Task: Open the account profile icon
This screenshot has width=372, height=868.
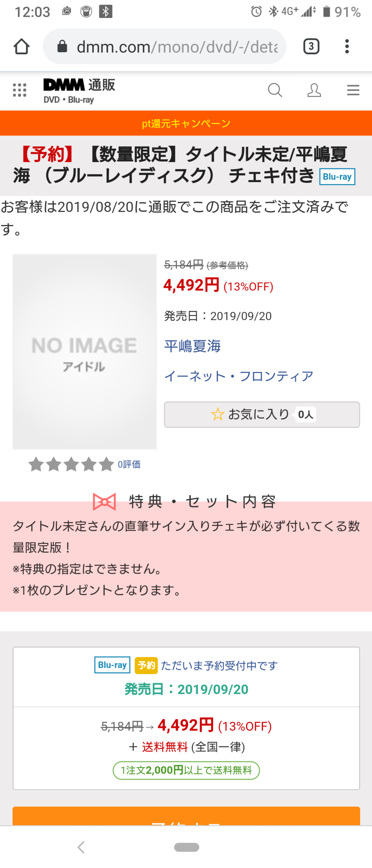Action: coord(314,90)
